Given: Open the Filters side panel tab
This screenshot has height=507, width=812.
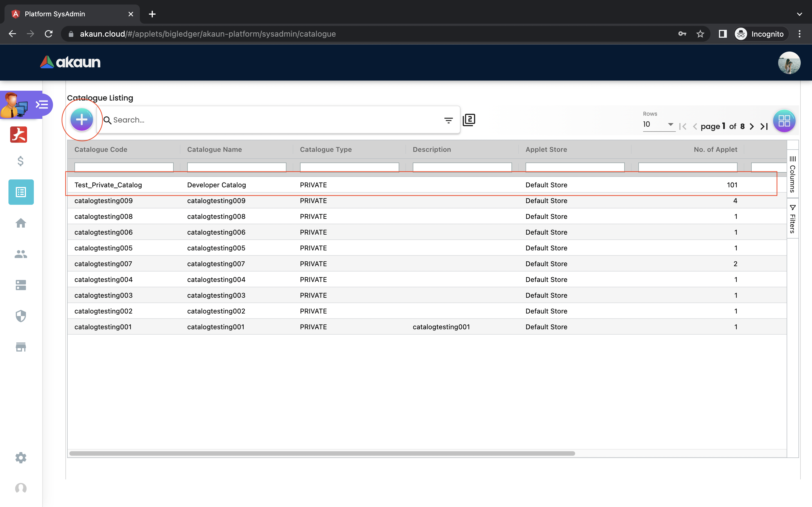Looking at the screenshot, I should pos(792,219).
